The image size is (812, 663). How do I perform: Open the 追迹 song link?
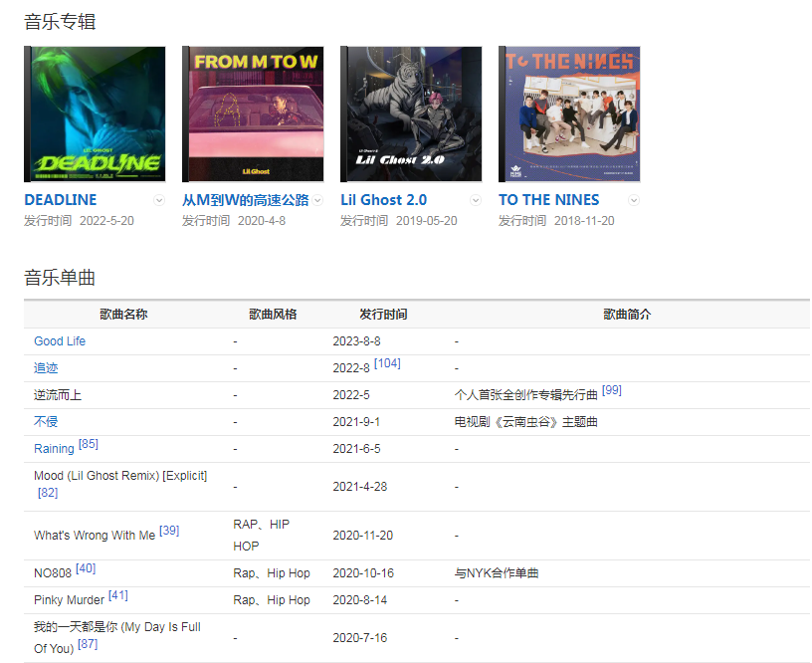tap(46, 368)
